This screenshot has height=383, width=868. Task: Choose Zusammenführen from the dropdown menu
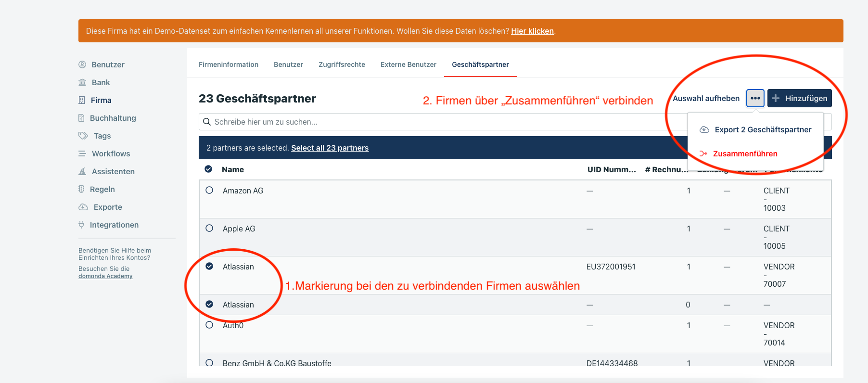[745, 153]
